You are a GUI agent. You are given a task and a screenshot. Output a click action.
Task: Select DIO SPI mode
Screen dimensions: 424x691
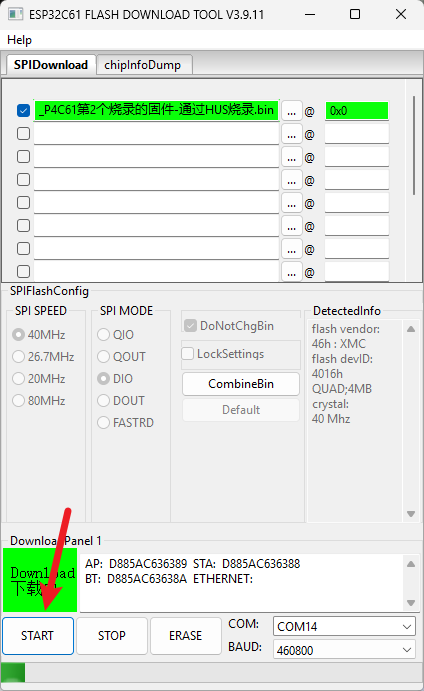[x=115, y=379]
